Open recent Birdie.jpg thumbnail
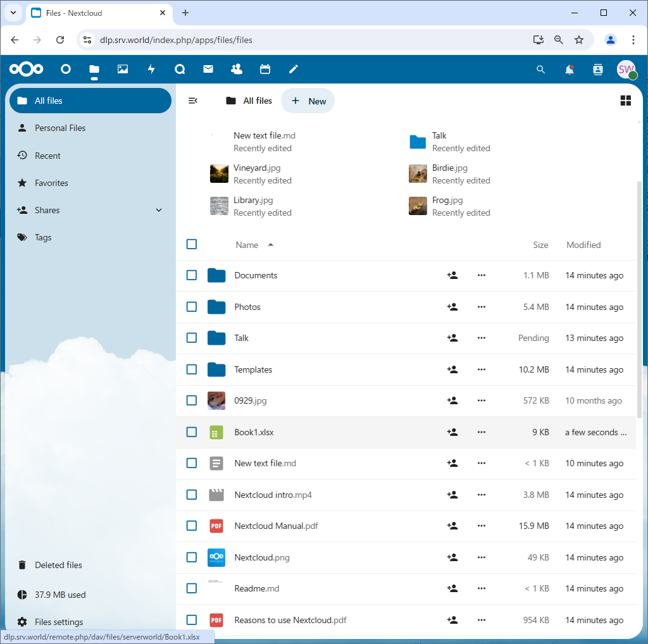Screen dimensions: 648x644 pos(418,174)
